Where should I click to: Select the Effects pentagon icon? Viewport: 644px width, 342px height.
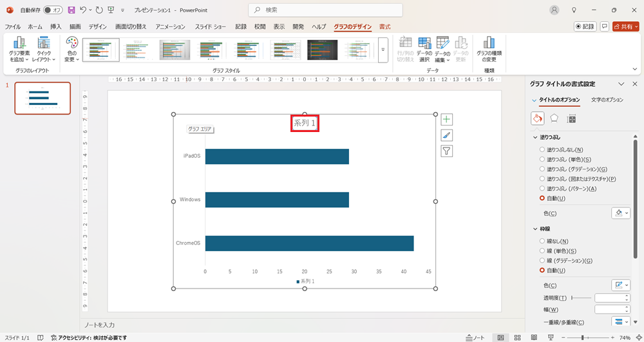click(554, 119)
